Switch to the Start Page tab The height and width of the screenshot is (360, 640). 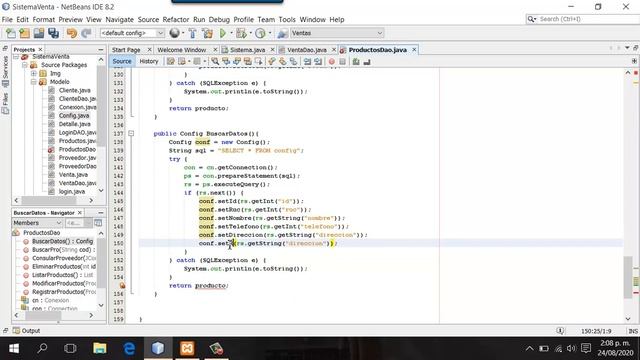click(126, 50)
